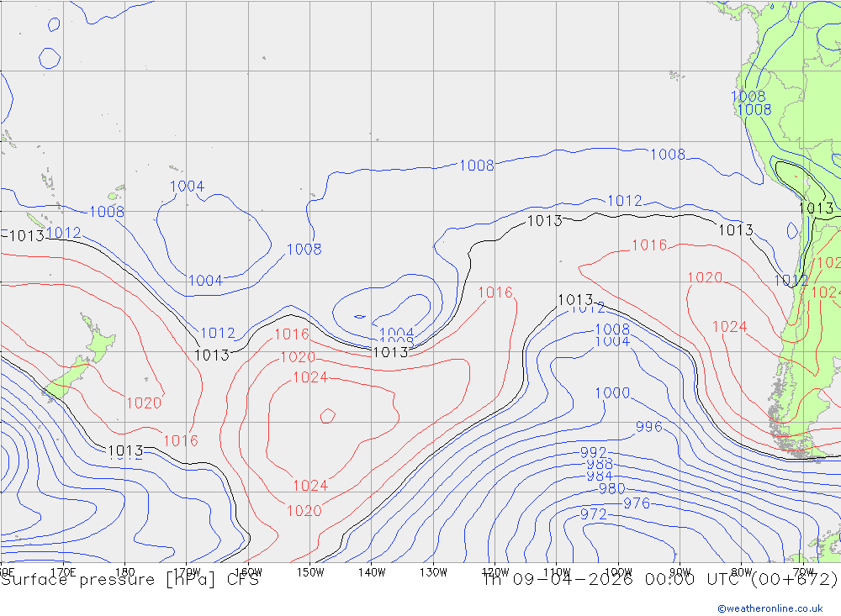Click the 1013 label at the far left map edge
Image resolution: width=841 pixels, height=616 pixels.
click(x=26, y=236)
